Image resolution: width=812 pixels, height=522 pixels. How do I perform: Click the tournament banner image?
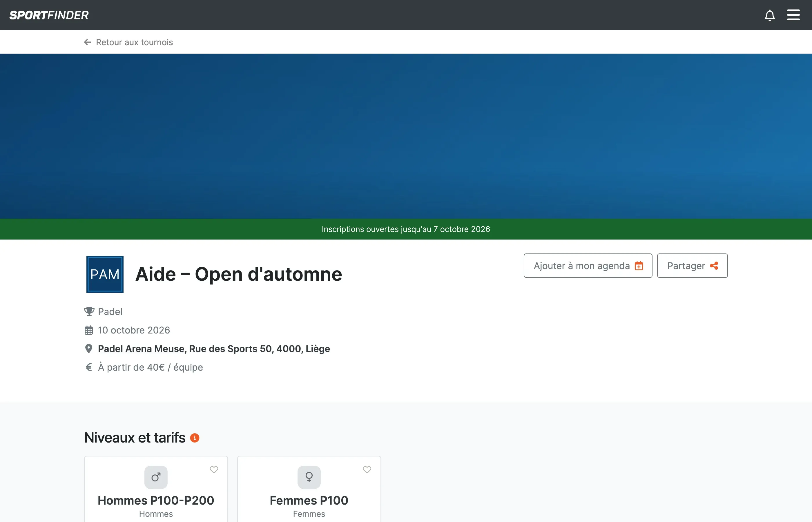click(x=406, y=136)
